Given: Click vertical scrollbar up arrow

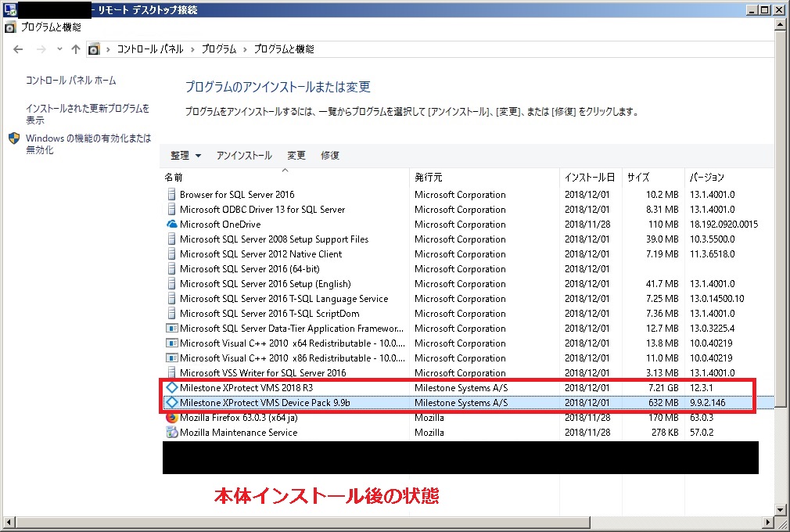Looking at the screenshot, I should (x=780, y=24).
